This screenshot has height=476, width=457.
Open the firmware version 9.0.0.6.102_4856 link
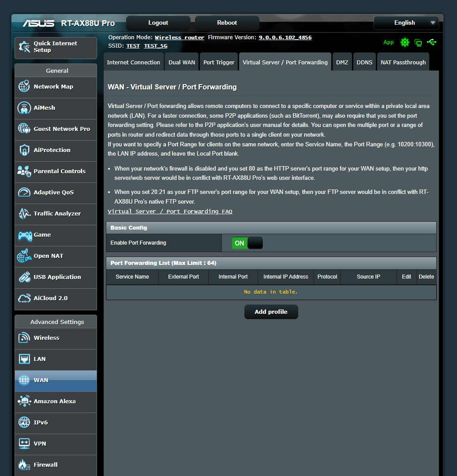coord(285,37)
